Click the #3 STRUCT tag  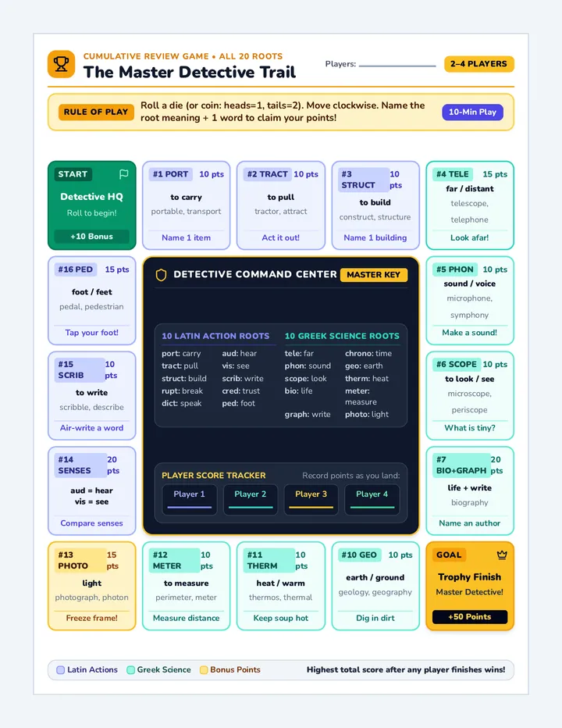coord(364,180)
